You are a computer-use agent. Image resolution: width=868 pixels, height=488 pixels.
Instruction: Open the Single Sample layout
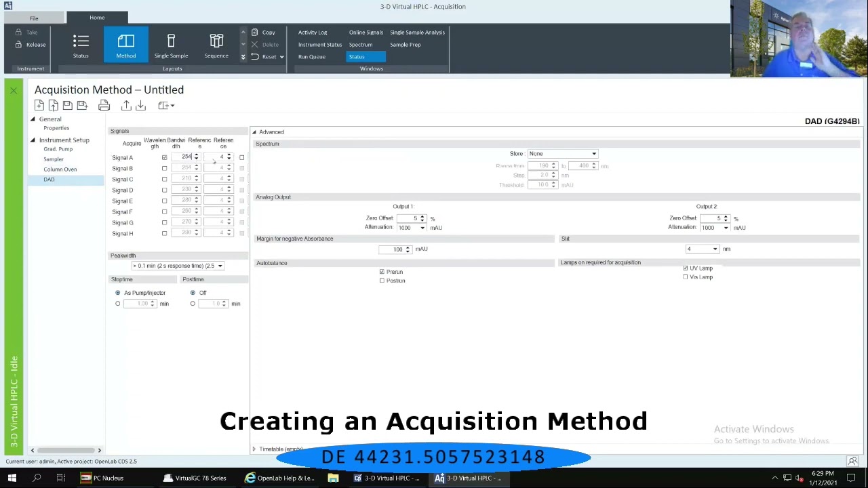[x=171, y=45]
